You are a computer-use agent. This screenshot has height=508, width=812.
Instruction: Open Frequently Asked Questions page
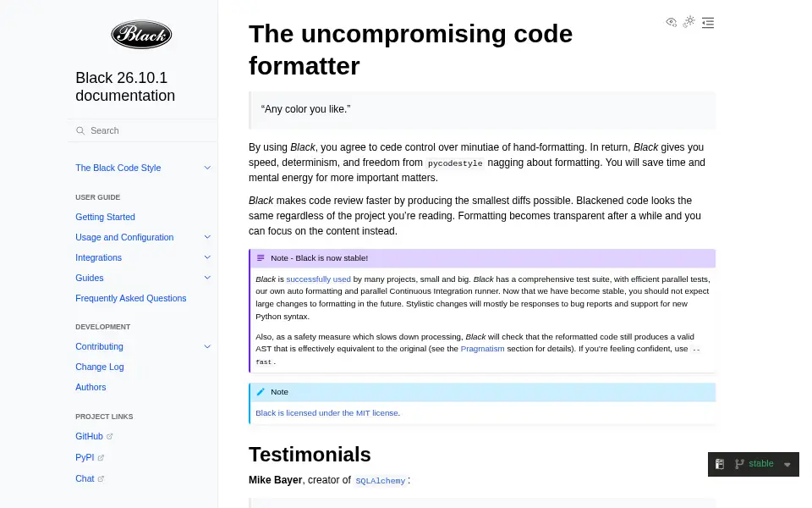coord(131,299)
